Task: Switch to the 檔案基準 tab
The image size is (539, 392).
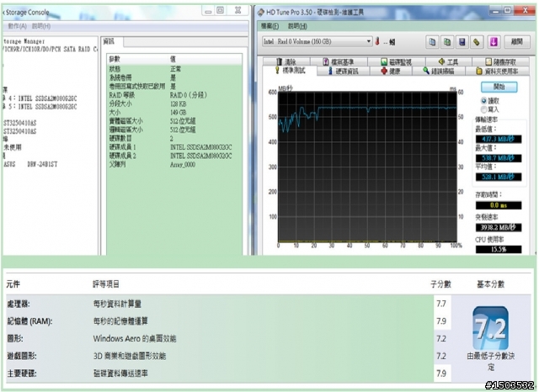Action: coord(339,61)
